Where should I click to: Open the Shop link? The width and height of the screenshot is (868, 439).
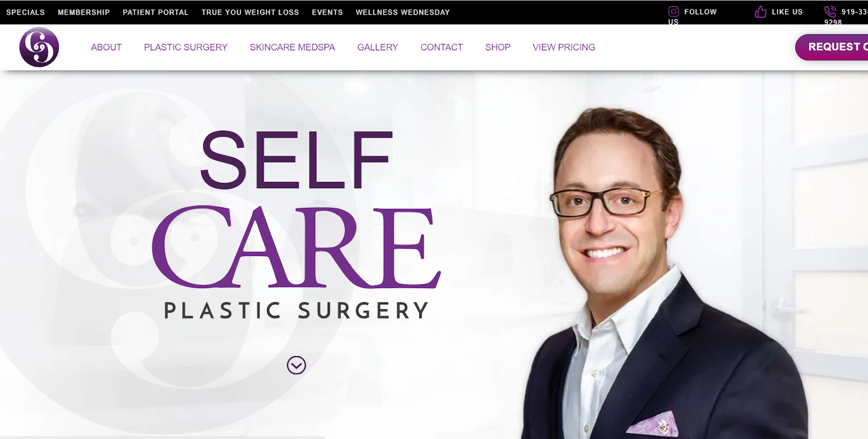(x=497, y=47)
